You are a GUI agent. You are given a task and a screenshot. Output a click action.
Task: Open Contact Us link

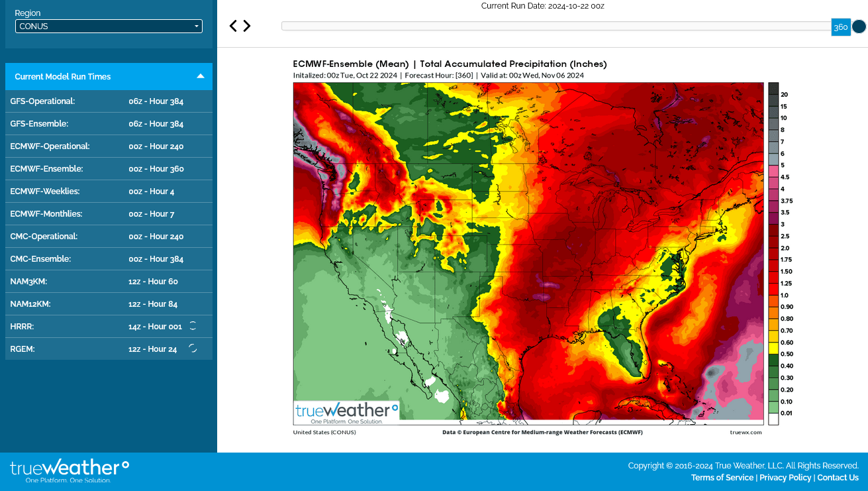[x=838, y=478]
